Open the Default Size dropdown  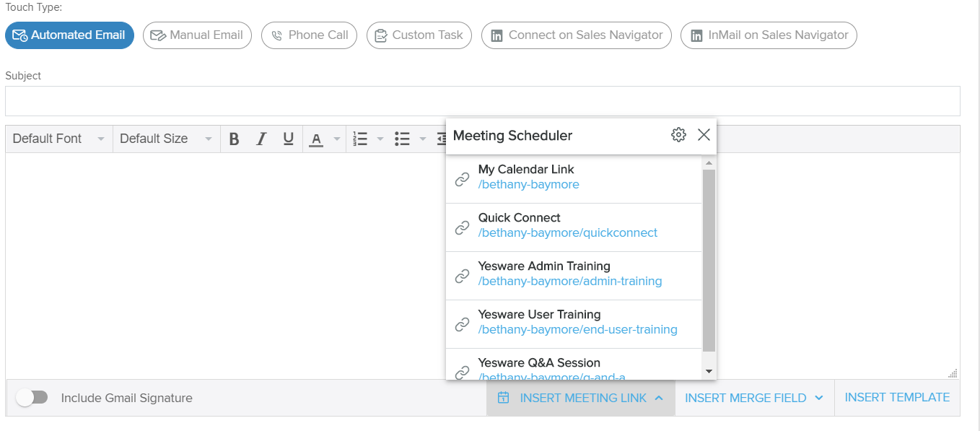[166, 139]
